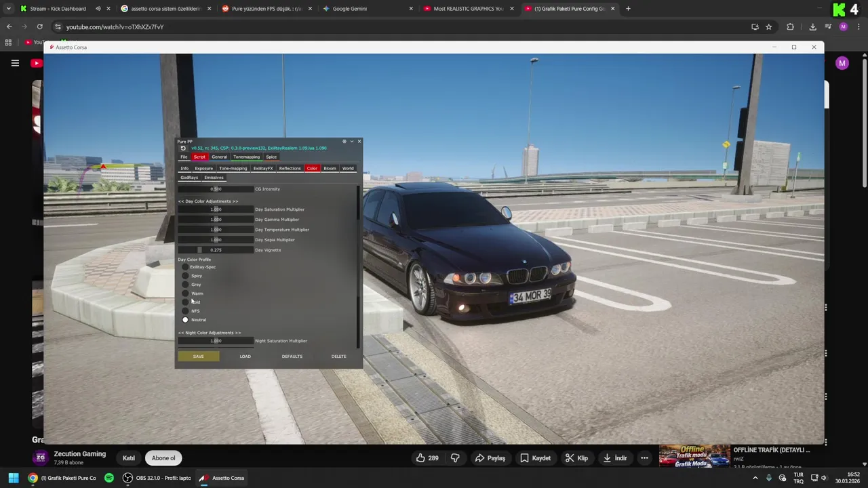Adjust Day Gamma Multiplier slider
The height and width of the screenshot is (488, 868).
pos(216,220)
